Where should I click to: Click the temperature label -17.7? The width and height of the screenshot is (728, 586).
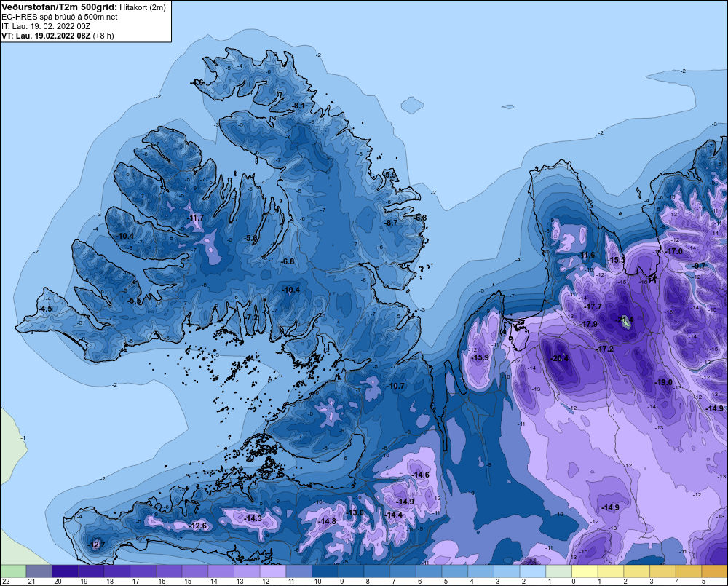(x=593, y=307)
